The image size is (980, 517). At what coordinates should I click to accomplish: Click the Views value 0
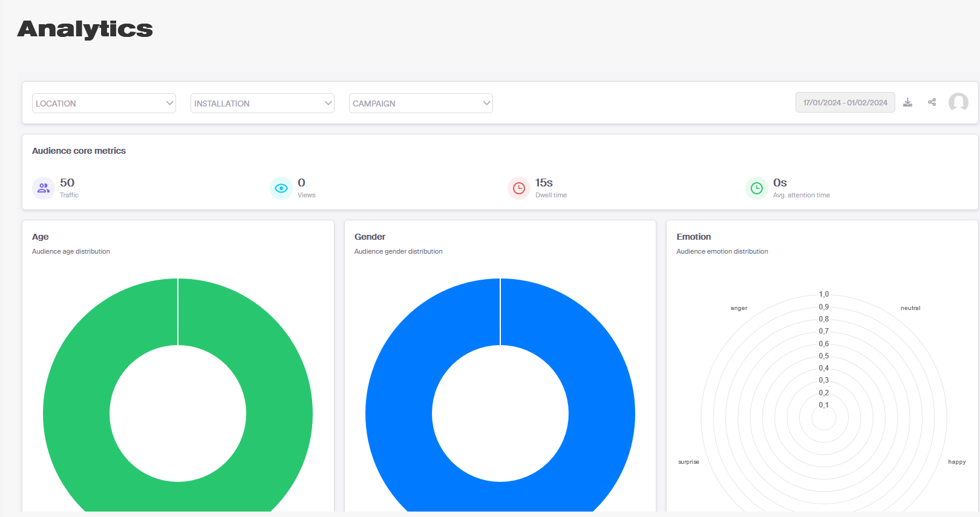pyautogui.click(x=301, y=183)
